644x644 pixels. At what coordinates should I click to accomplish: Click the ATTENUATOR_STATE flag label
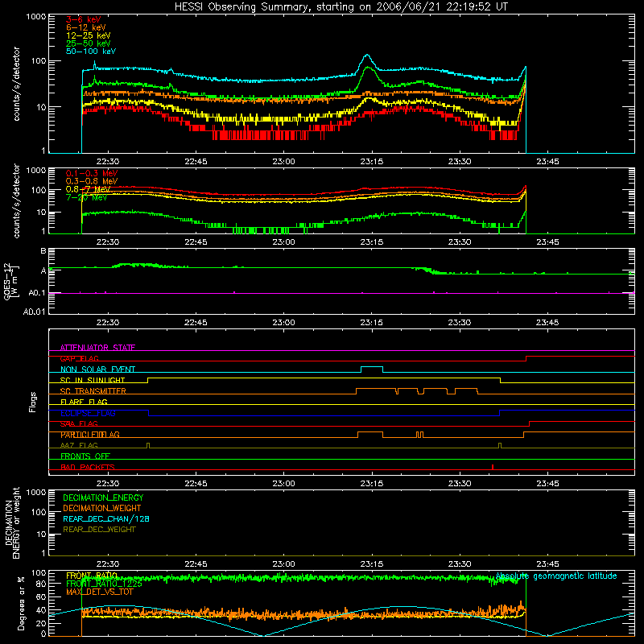[x=97, y=348]
